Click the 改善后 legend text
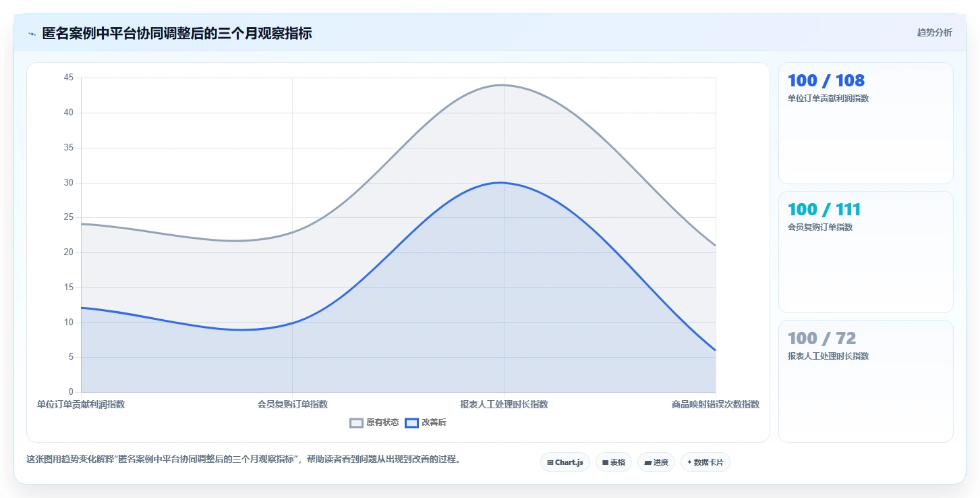This screenshot has height=498, width=980. point(434,423)
